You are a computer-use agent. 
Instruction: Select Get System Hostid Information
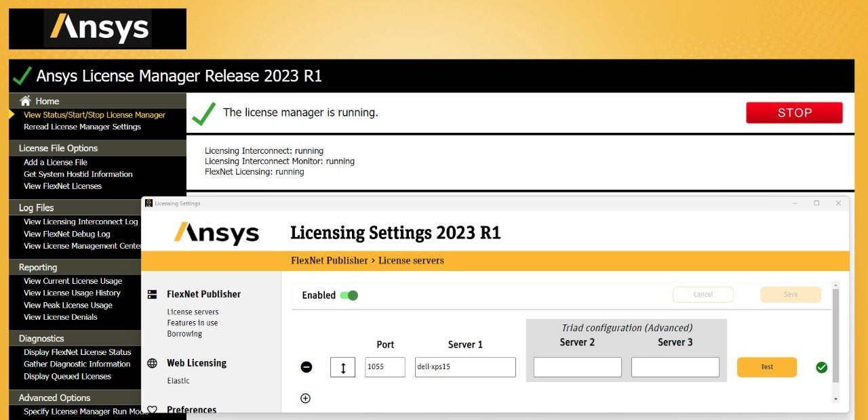click(x=78, y=174)
